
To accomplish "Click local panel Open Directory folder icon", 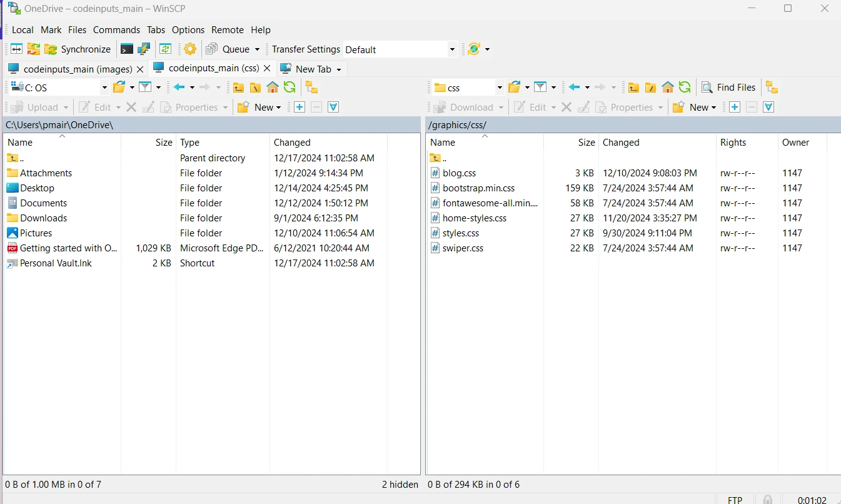I will 119,87.
